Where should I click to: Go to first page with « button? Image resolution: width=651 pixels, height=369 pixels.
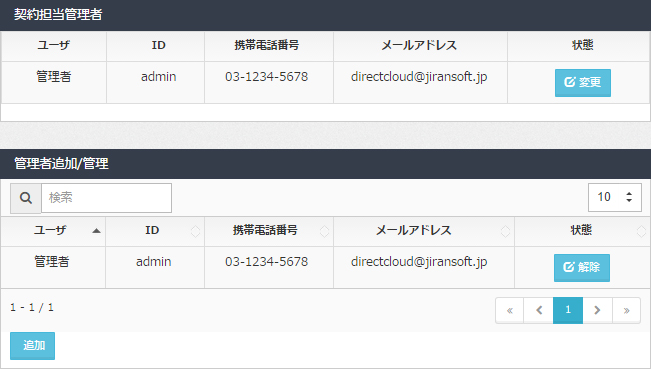coord(509,310)
